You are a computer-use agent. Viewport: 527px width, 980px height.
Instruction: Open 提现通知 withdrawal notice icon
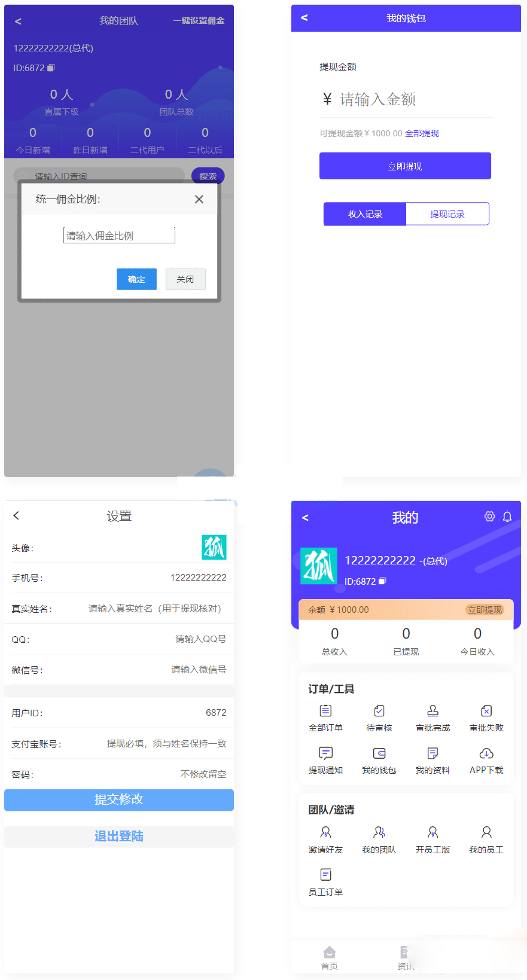pos(325,753)
